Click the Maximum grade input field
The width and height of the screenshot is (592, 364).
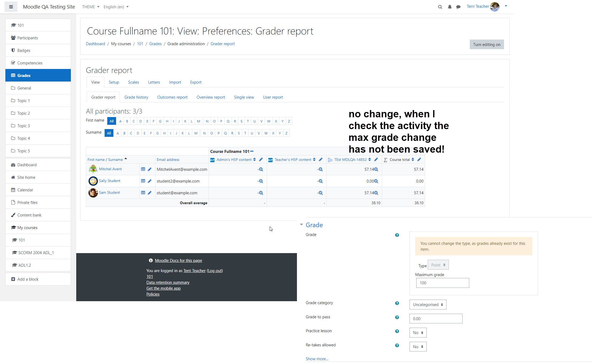click(442, 283)
